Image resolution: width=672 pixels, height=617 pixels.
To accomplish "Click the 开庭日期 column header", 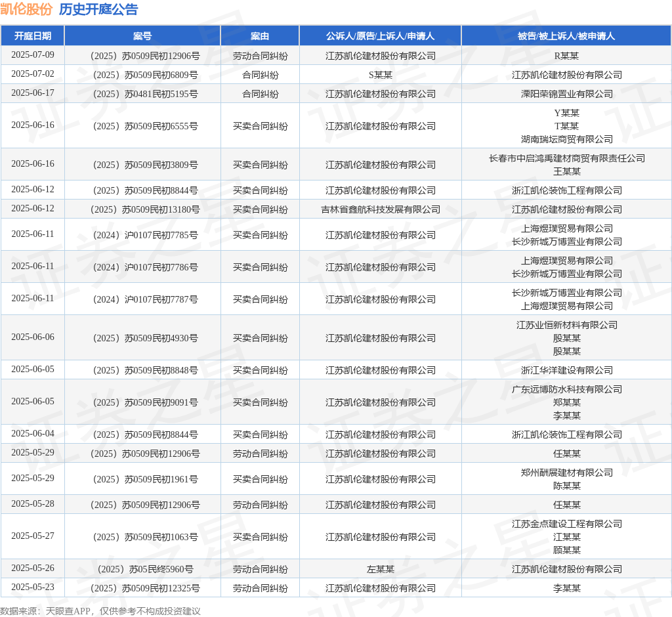I will [x=33, y=36].
